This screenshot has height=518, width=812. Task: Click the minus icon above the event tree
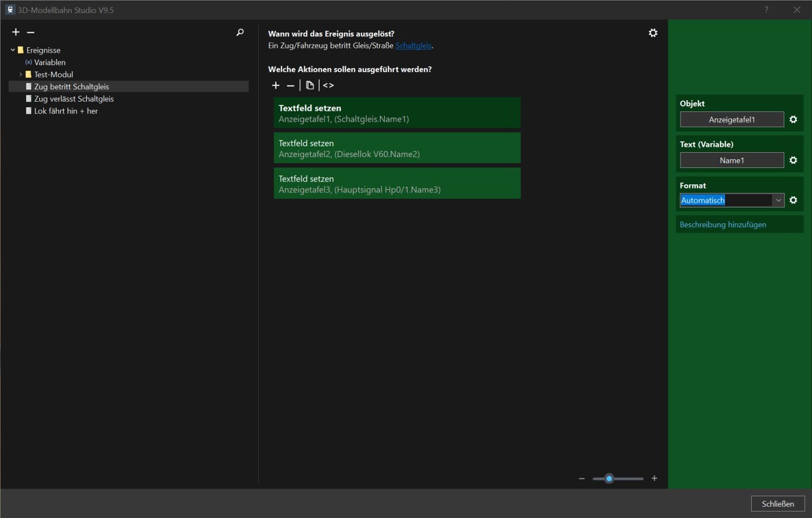pos(31,33)
